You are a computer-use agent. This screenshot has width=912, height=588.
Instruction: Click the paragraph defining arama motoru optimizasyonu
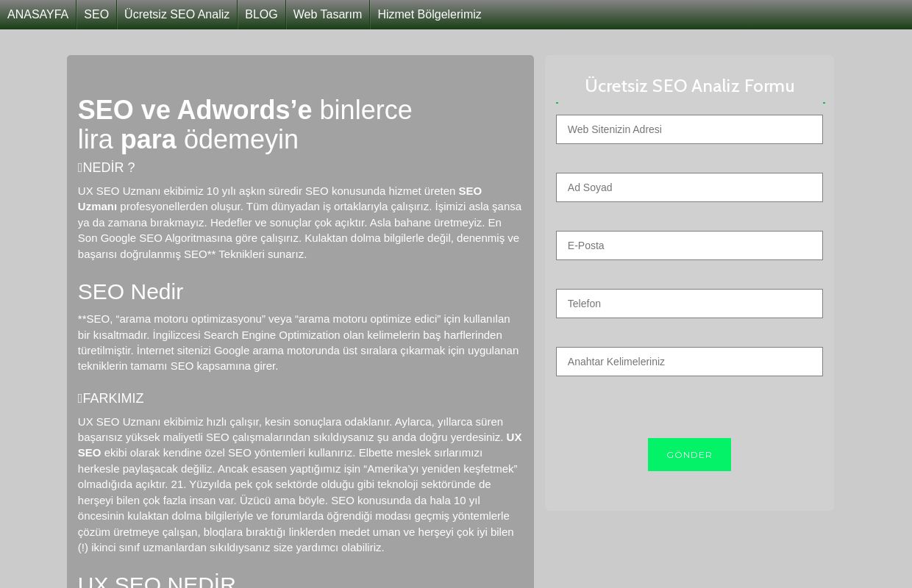298,343
